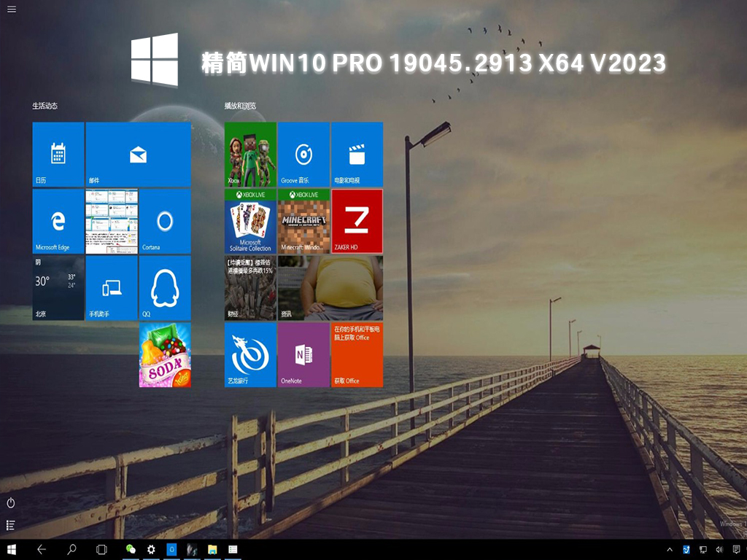Show the All apps list

11,525
